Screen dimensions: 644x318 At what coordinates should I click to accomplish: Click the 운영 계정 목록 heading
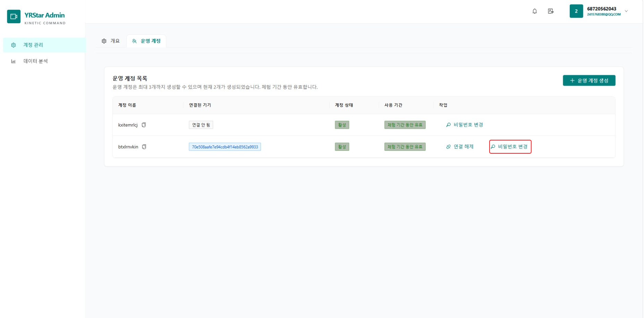pos(130,78)
